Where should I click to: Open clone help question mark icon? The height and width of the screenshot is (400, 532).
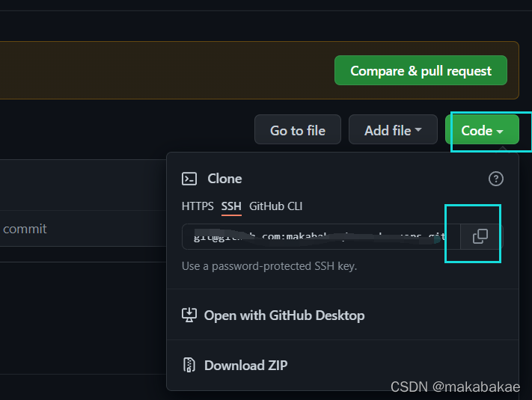[495, 179]
